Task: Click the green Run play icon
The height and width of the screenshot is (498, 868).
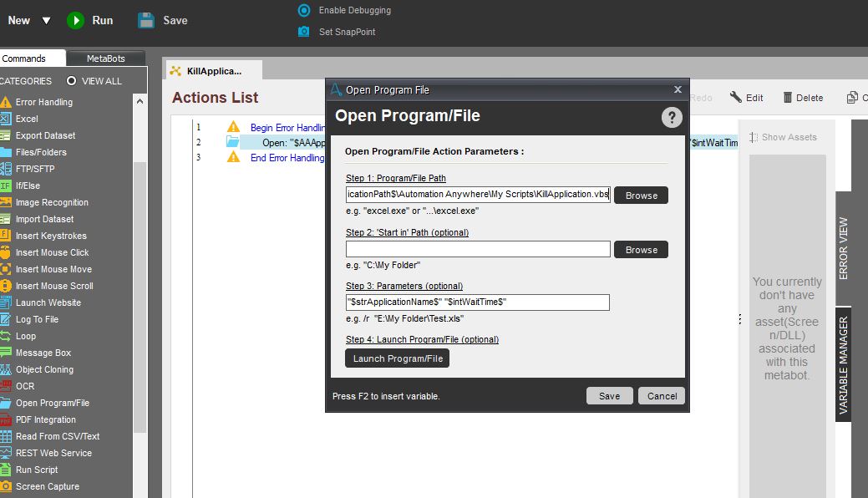Action: 76,20
